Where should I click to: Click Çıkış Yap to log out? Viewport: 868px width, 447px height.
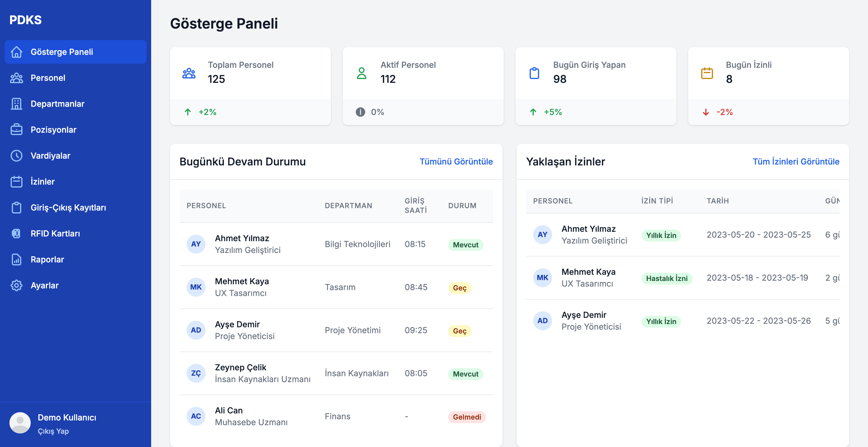coord(53,431)
